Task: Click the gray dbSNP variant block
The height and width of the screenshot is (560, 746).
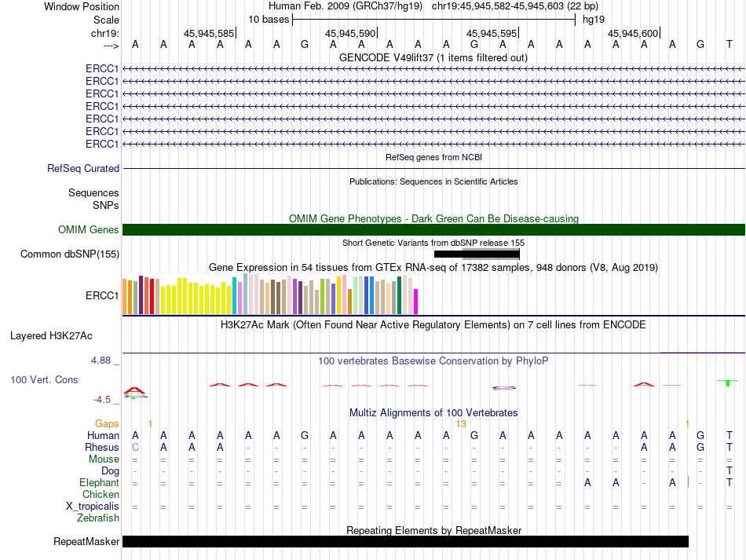Action: point(491,254)
